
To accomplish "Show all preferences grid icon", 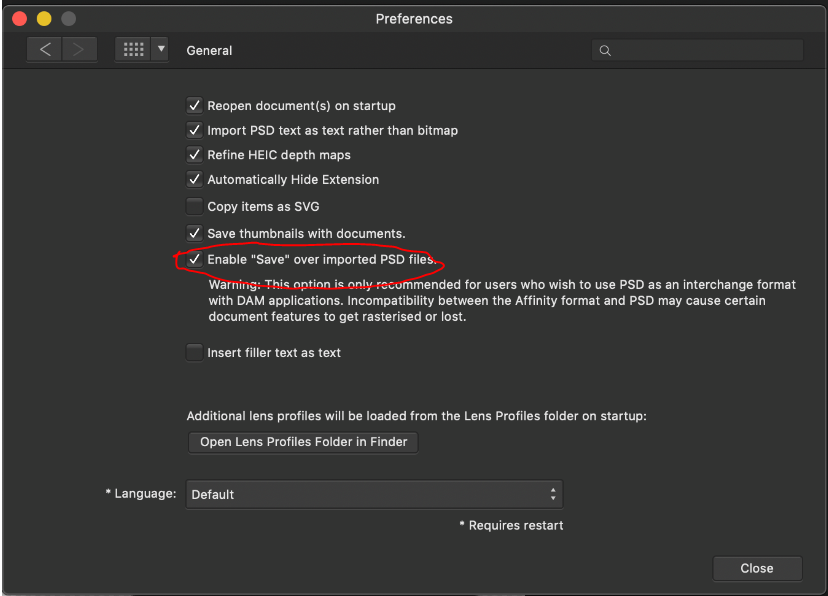I will tap(132, 49).
